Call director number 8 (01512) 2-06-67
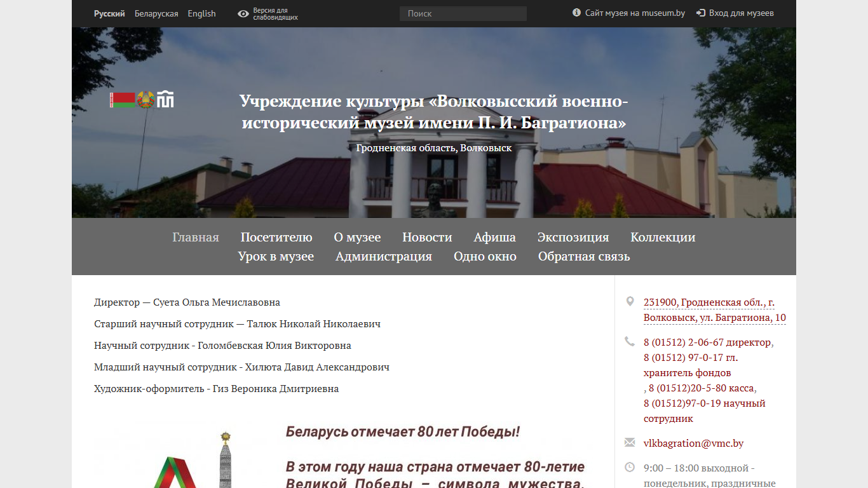The image size is (868, 488). coord(707,342)
